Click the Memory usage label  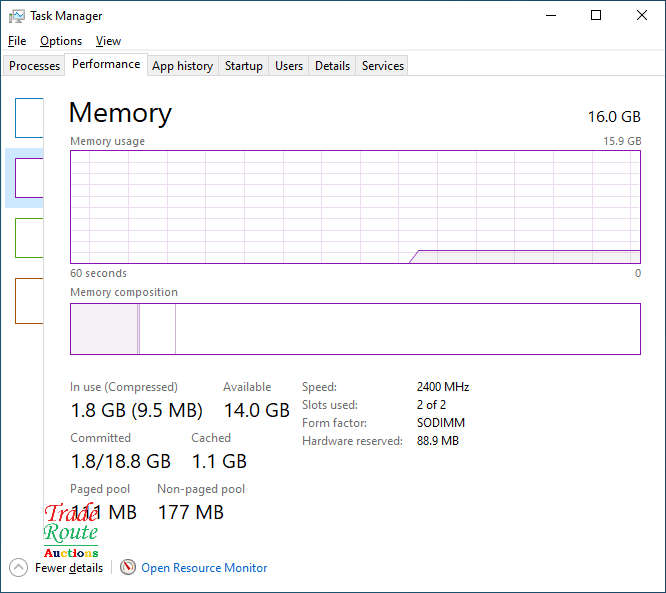(x=107, y=141)
